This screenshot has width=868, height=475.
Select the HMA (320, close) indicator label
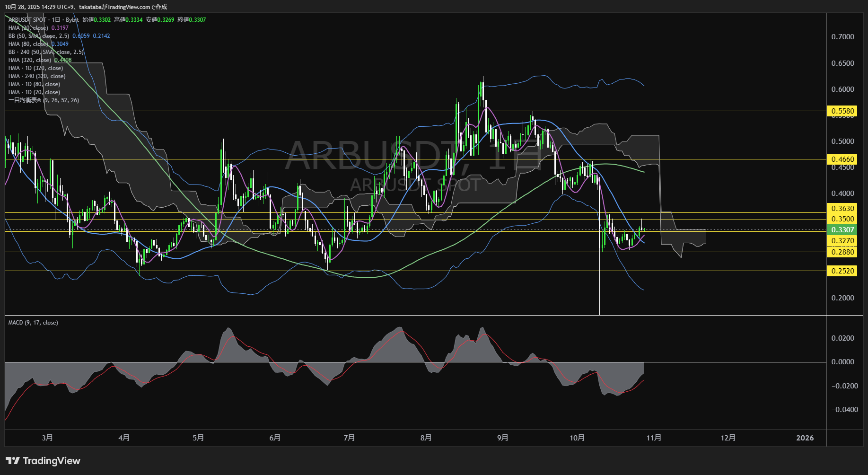coord(29,60)
